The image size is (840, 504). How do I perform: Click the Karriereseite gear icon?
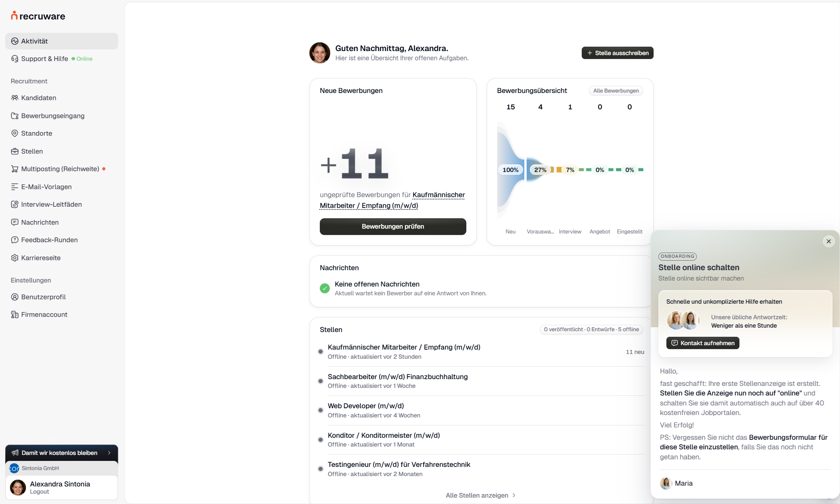pyautogui.click(x=15, y=258)
